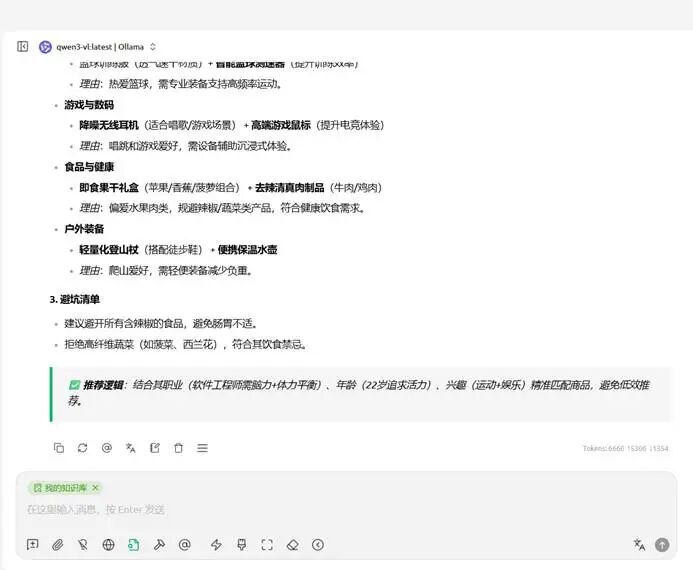693x570 pixels.
Task: Toggle web search globe icon
Action: (x=108, y=545)
